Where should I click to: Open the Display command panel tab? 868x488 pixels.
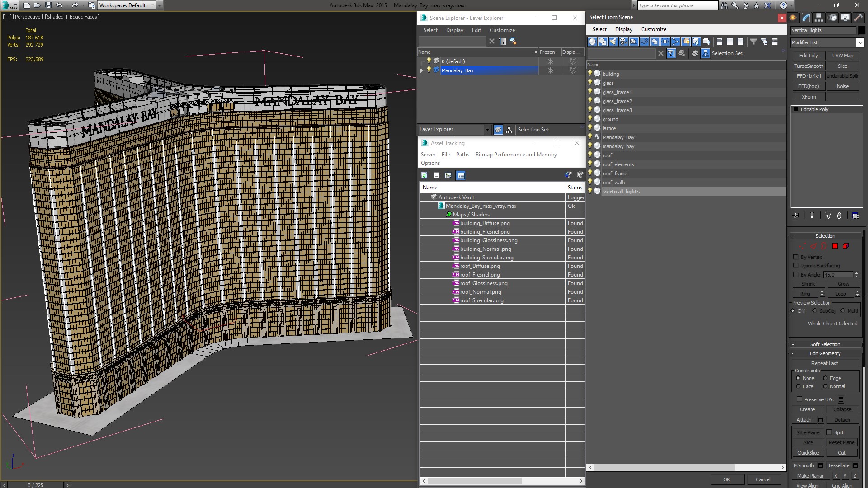(845, 18)
